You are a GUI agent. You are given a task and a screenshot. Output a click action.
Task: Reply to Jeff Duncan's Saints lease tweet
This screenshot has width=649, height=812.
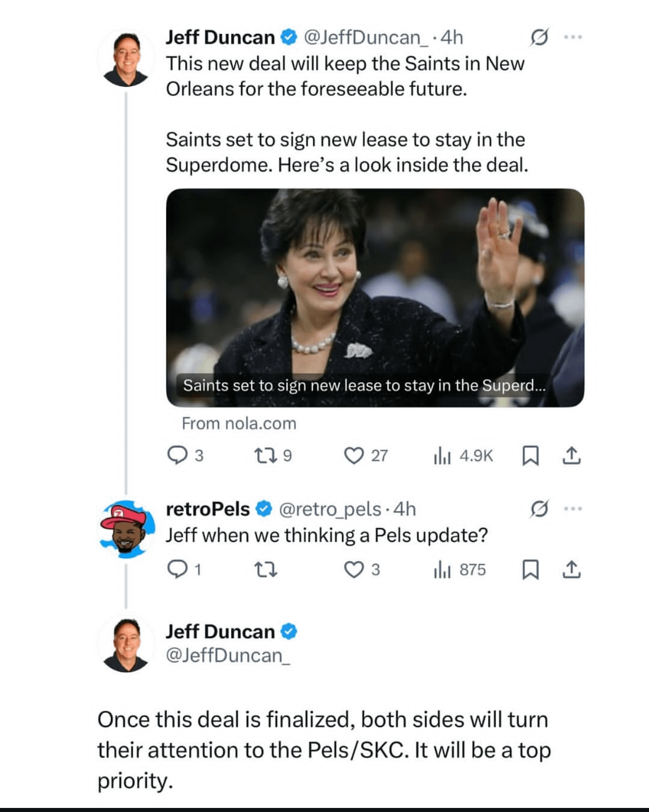177,455
